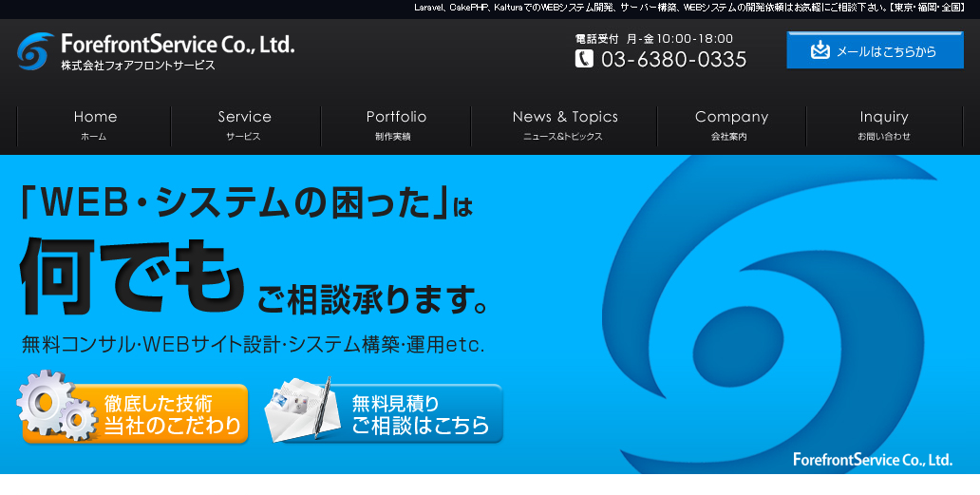Click the phone number 03-6380-0335
This screenshot has width=980, height=495.
click(x=674, y=59)
